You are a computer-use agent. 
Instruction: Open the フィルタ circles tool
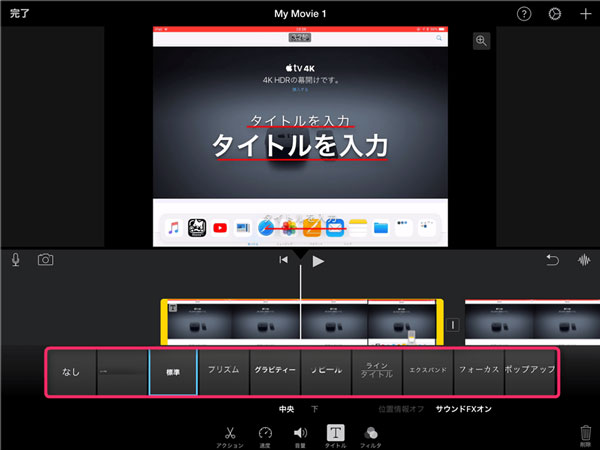[370, 437]
